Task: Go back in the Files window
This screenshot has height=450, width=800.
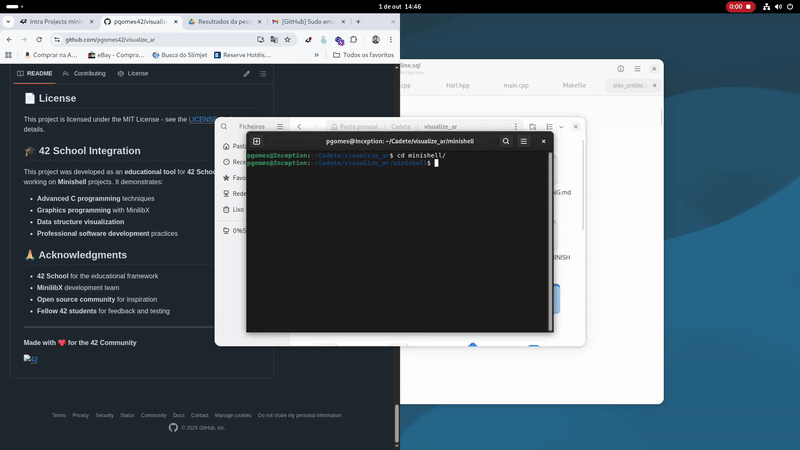Action: coord(299,127)
